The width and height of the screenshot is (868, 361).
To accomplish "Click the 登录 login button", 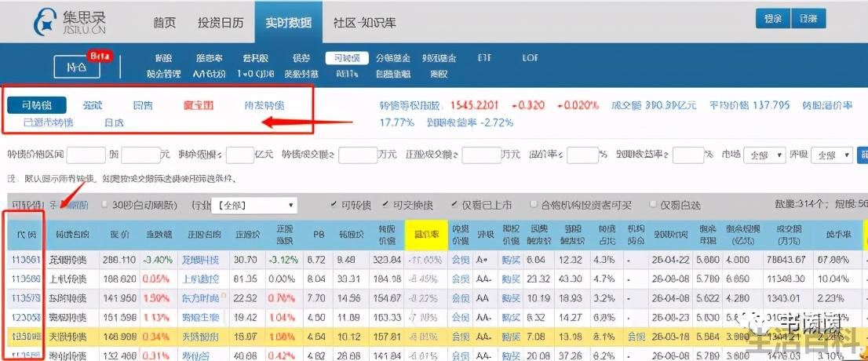I will pyautogui.click(x=773, y=19).
